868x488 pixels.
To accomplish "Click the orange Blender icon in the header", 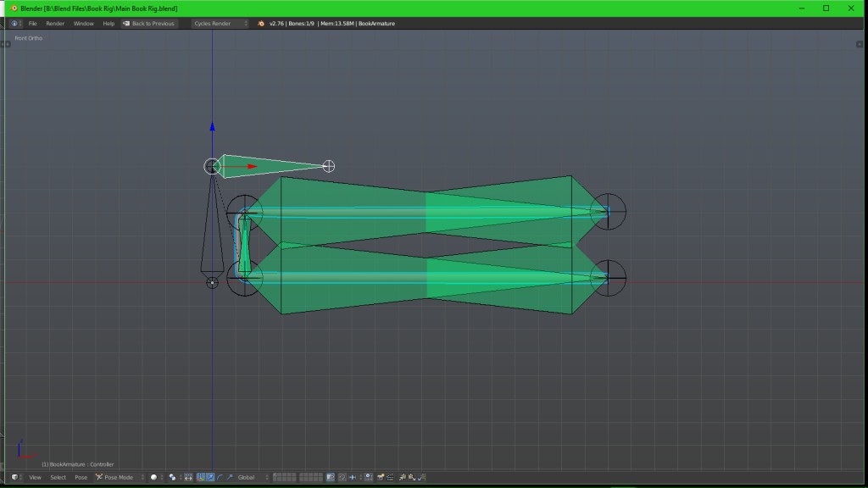I will click(x=259, y=23).
